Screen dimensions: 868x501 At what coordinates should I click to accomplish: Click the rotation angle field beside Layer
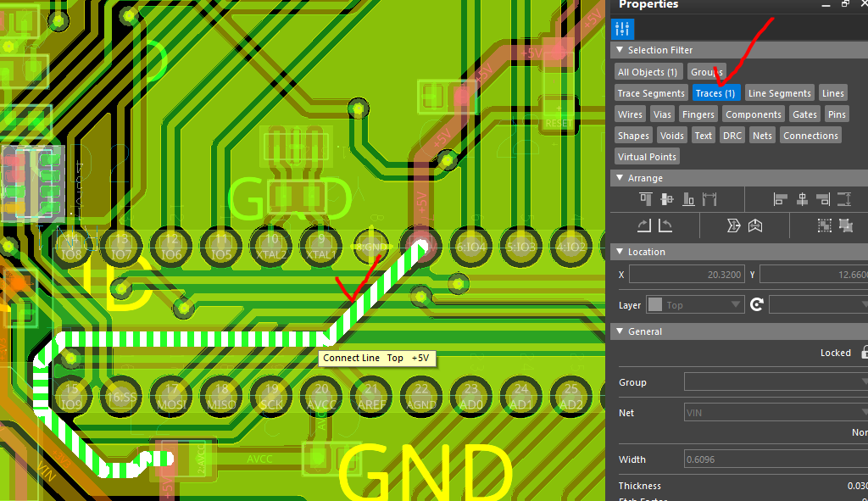pos(818,304)
